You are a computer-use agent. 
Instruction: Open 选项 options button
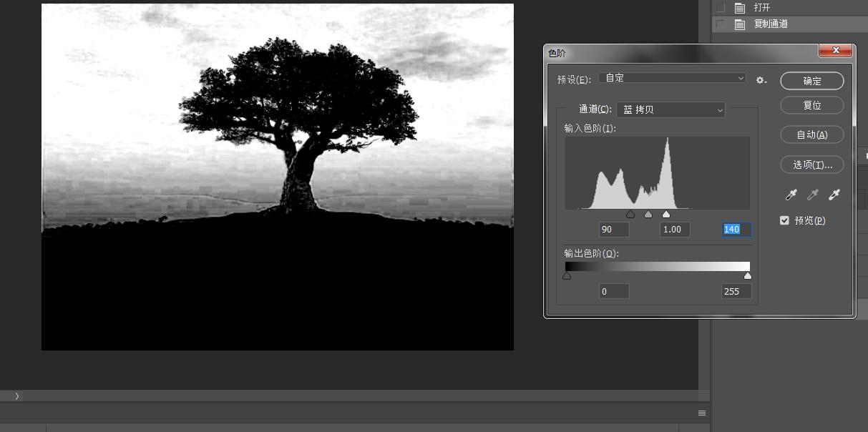point(812,165)
